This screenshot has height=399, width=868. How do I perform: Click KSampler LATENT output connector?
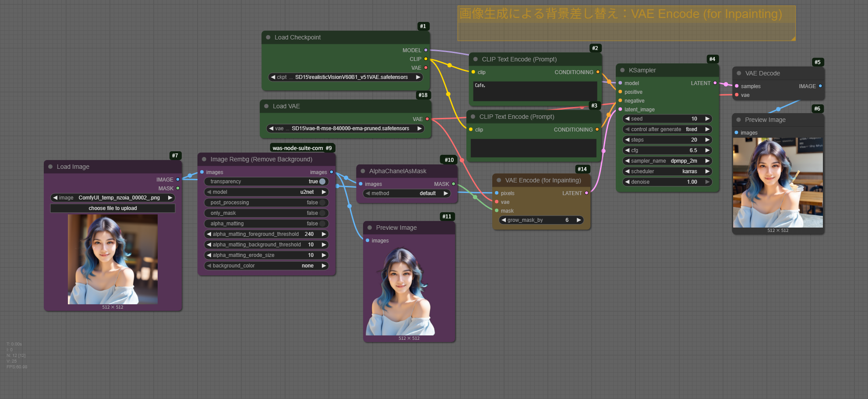click(715, 83)
